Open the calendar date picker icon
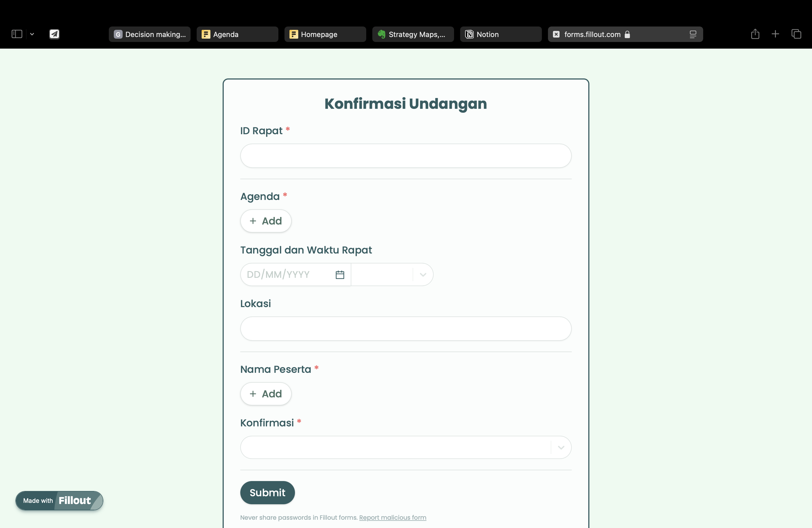Image resolution: width=812 pixels, height=528 pixels. tap(340, 274)
